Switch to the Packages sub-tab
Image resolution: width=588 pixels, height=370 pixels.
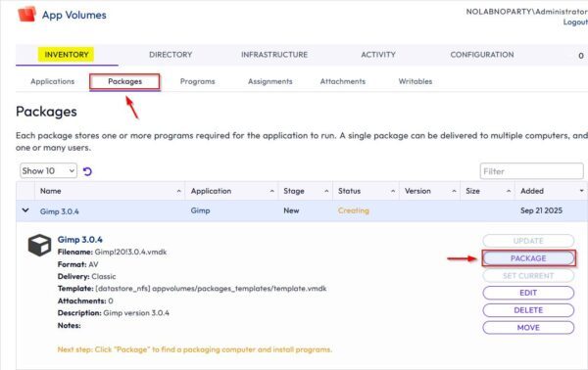(124, 81)
